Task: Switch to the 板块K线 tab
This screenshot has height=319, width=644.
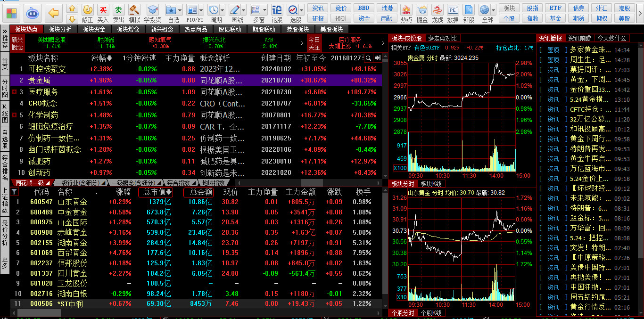Action: [430, 183]
